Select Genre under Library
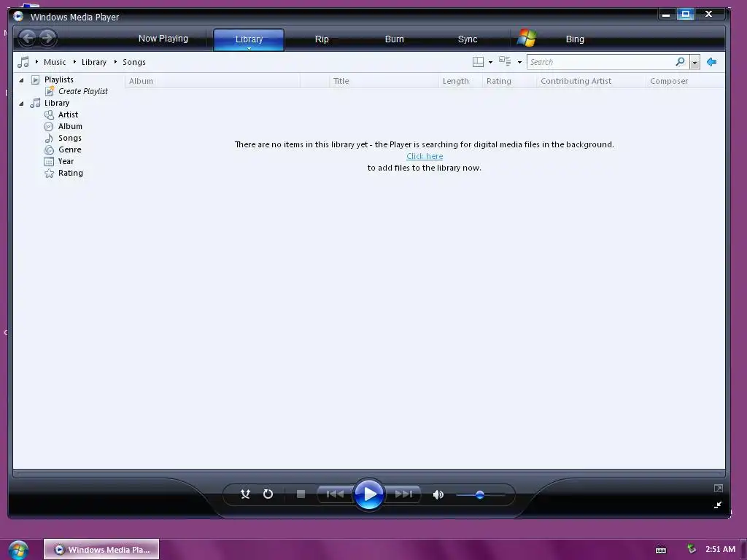The height and width of the screenshot is (560, 747). coord(69,149)
